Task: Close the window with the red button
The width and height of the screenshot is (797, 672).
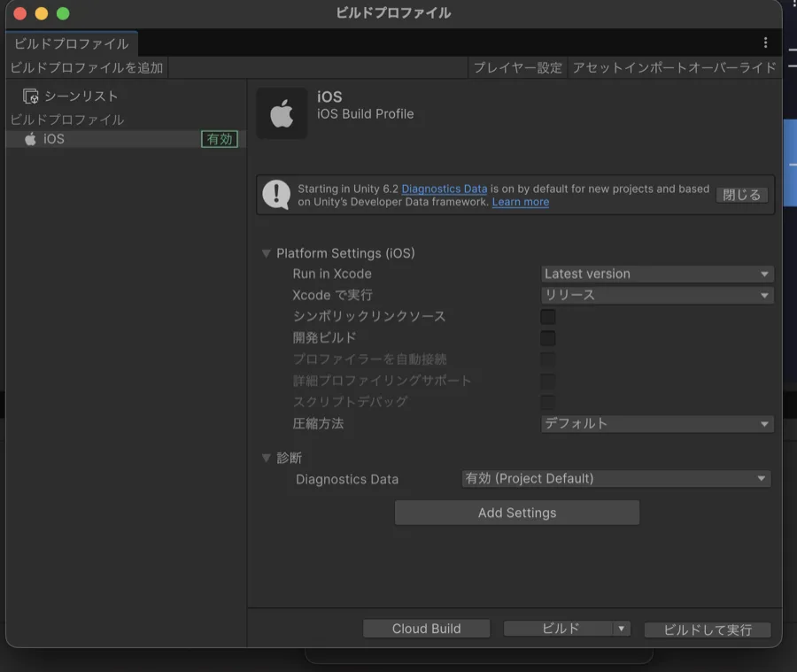Action: click(x=20, y=13)
